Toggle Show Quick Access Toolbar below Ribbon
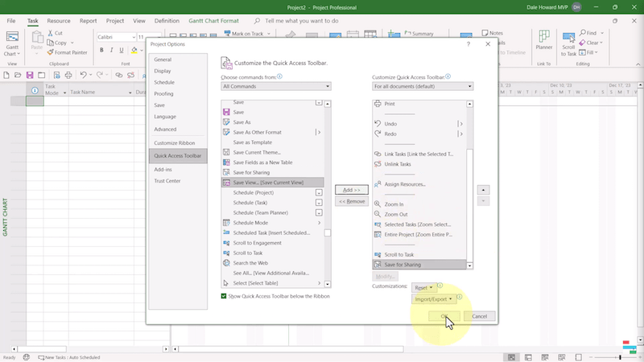644x362 pixels. (225, 296)
